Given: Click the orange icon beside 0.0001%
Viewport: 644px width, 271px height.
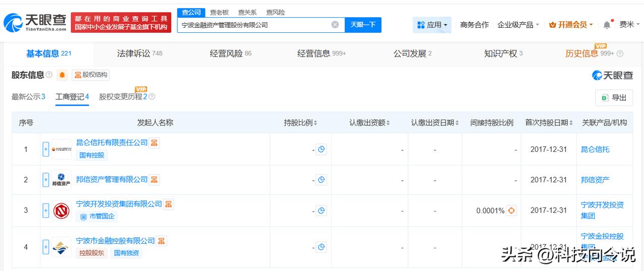Looking at the screenshot, I should coord(511,210).
